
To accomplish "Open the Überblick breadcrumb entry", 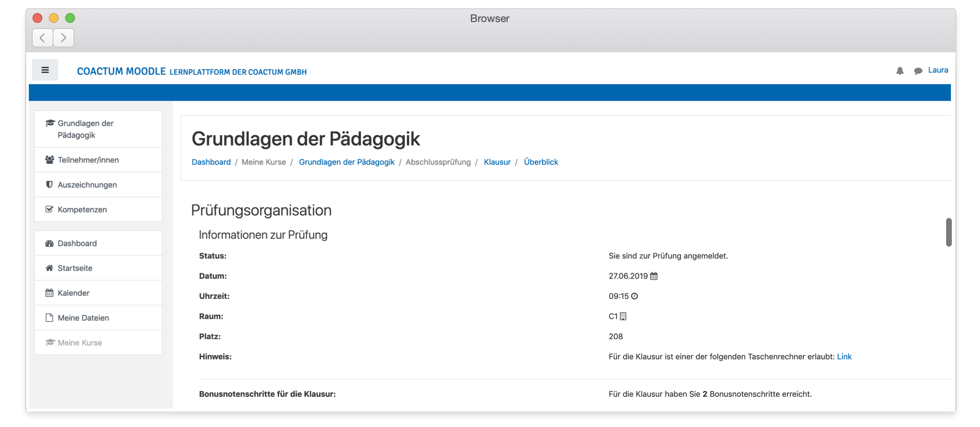I will (x=541, y=162).
